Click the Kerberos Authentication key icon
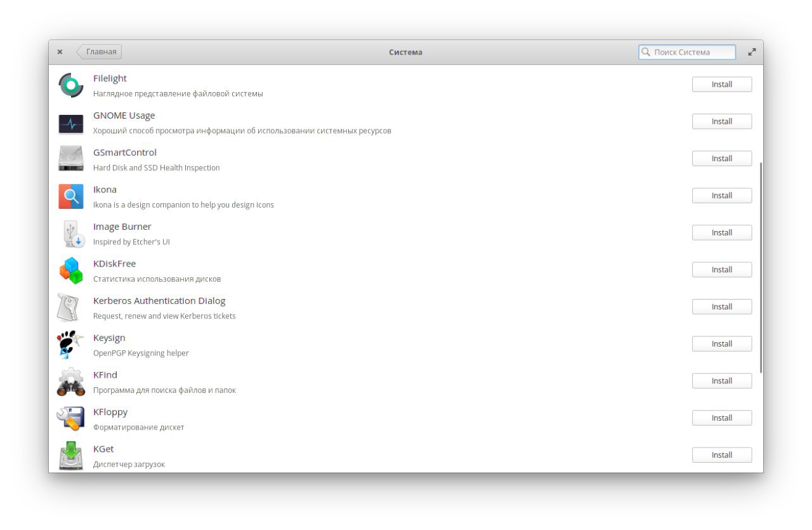812x530 pixels. pos(69,307)
